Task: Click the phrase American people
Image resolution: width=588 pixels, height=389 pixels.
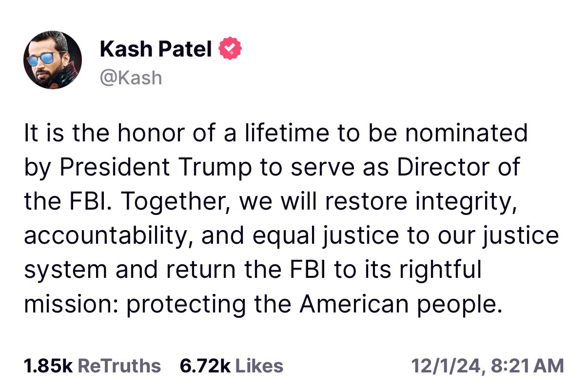Action: pyautogui.click(x=401, y=304)
